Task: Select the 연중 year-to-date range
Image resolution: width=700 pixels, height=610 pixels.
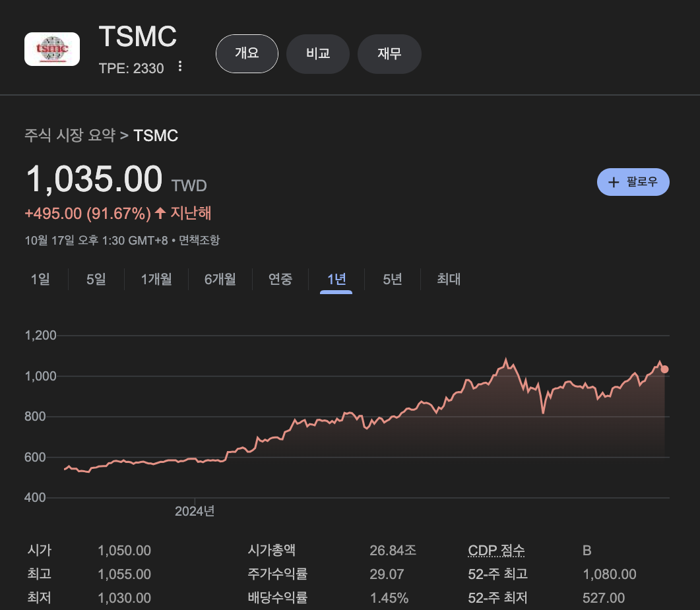Action: pos(280,280)
